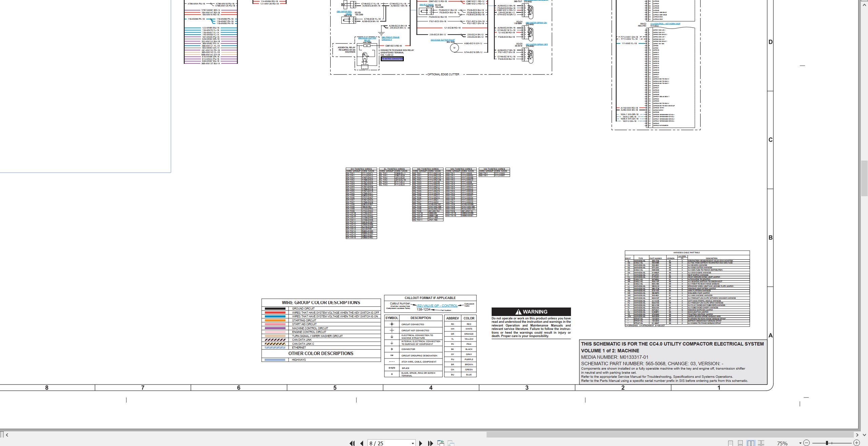Click the 'WIRE GROUP COLOR DESCRIPTIONS' heading
The width and height of the screenshot is (868, 446).
tap(321, 302)
